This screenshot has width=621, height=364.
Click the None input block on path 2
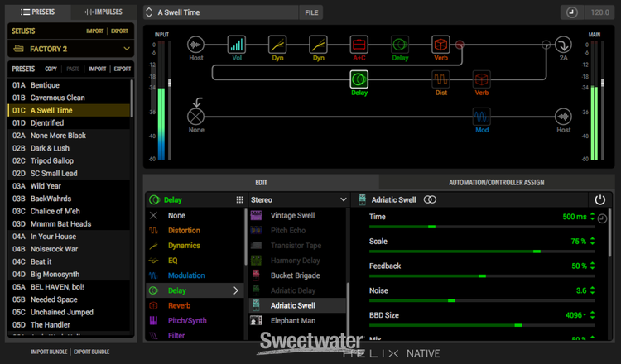195,117
